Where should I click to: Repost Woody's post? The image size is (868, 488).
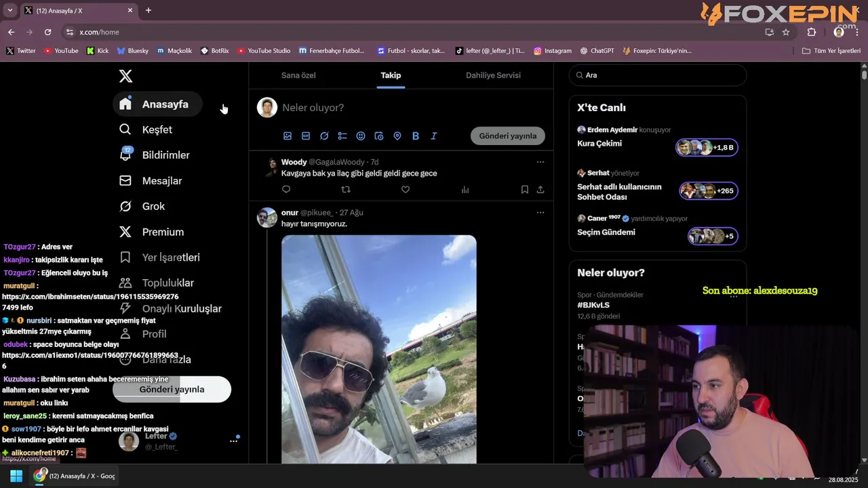tap(346, 190)
